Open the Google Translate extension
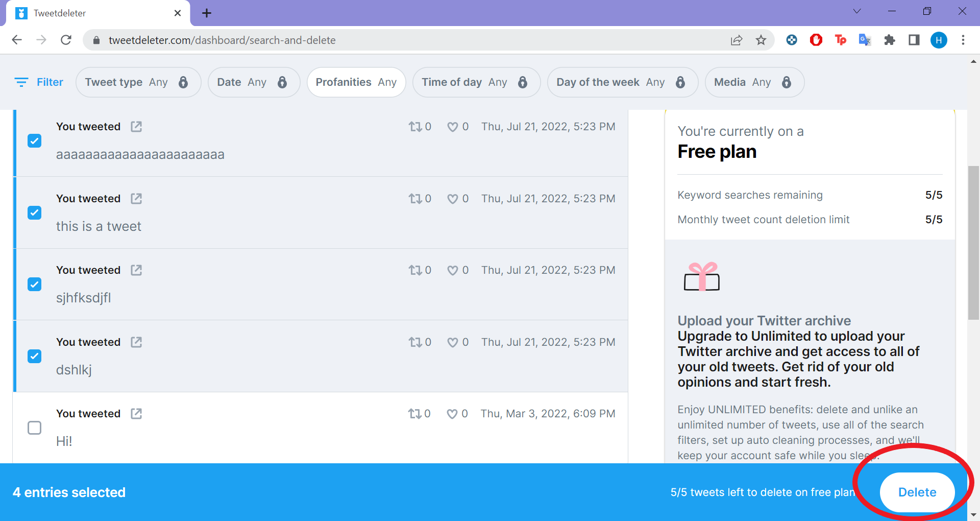The width and height of the screenshot is (980, 521). (865, 40)
